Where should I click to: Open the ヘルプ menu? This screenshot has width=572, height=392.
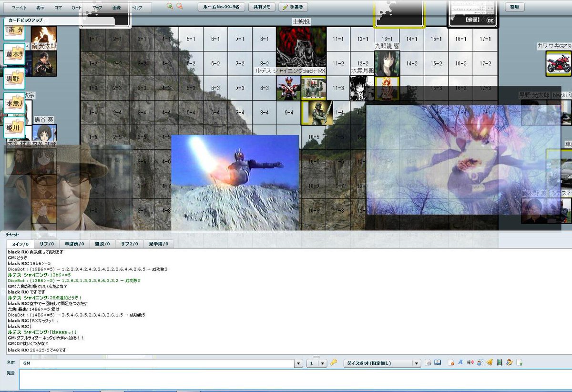click(x=137, y=8)
